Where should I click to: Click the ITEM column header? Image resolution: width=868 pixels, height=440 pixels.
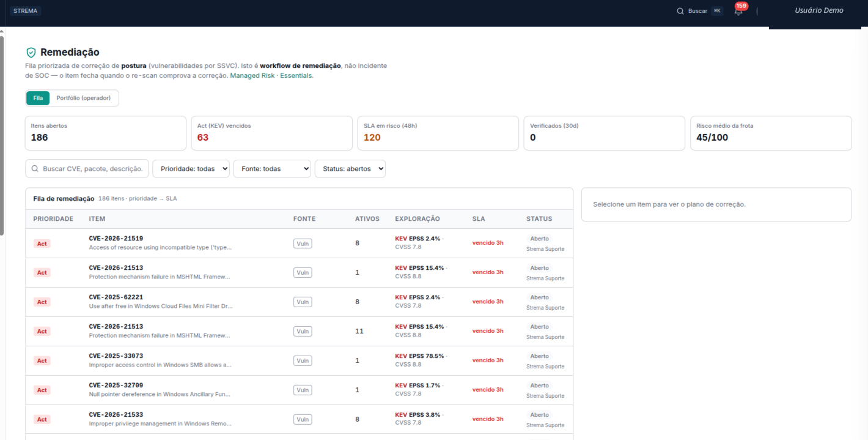point(97,219)
